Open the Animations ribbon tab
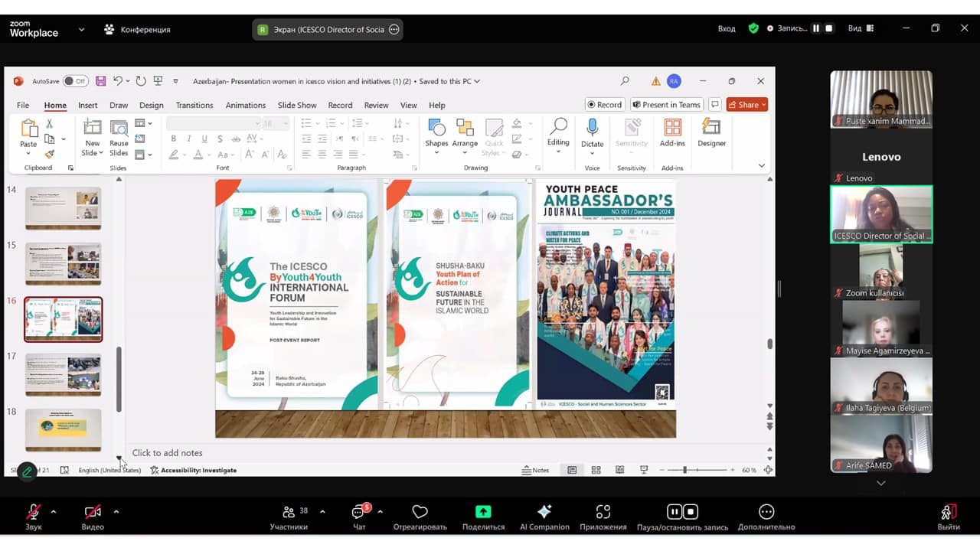This screenshot has height=551, width=980. click(245, 105)
